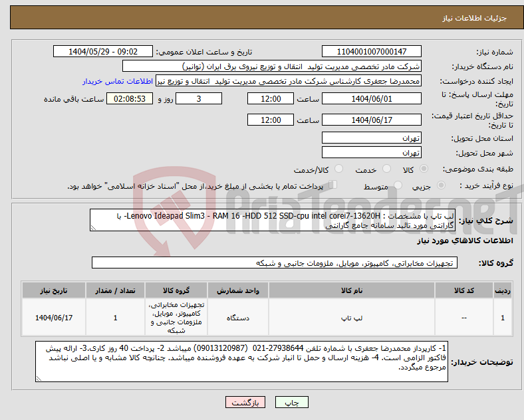Select the جزیی purchase type radio
This screenshot has width=524, height=420.
point(441,185)
